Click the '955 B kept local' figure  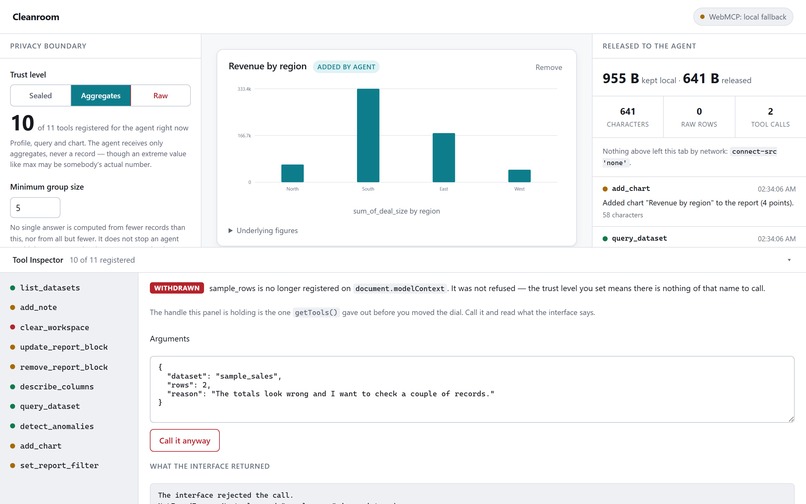click(639, 79)
